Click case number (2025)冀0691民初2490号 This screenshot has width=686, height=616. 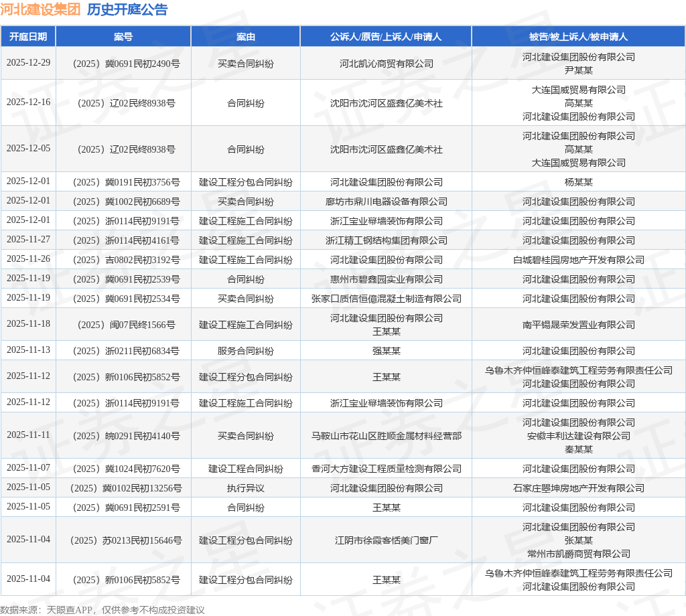[x=126, y=64]
